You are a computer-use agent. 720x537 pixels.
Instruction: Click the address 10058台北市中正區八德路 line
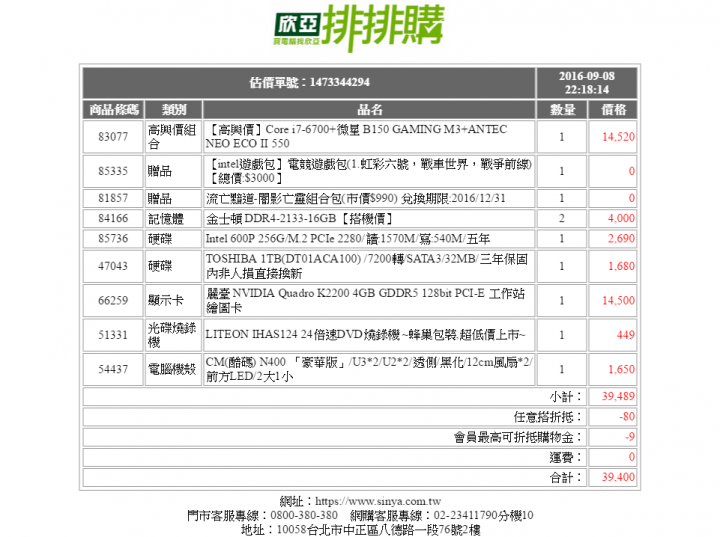[360, 530]
